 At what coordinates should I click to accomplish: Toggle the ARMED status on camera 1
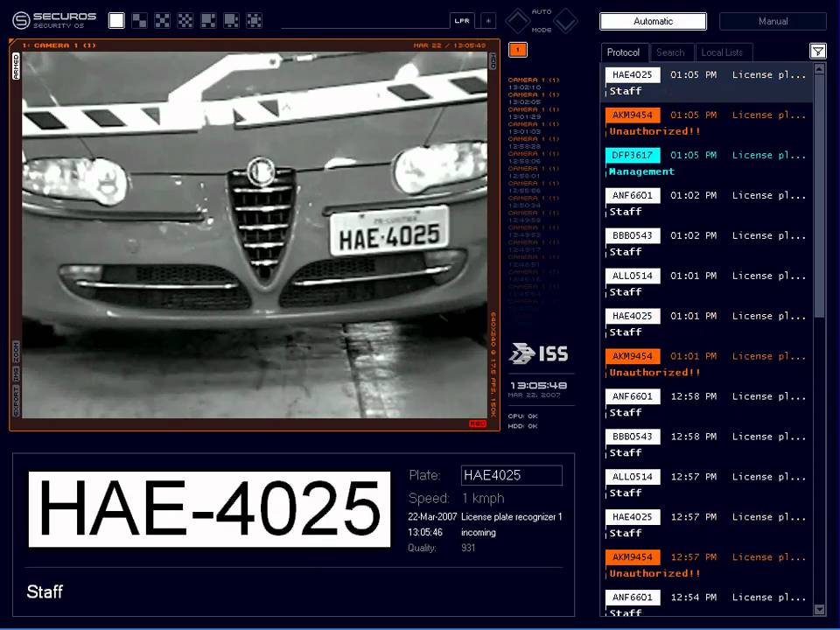[x=16, y=66]
